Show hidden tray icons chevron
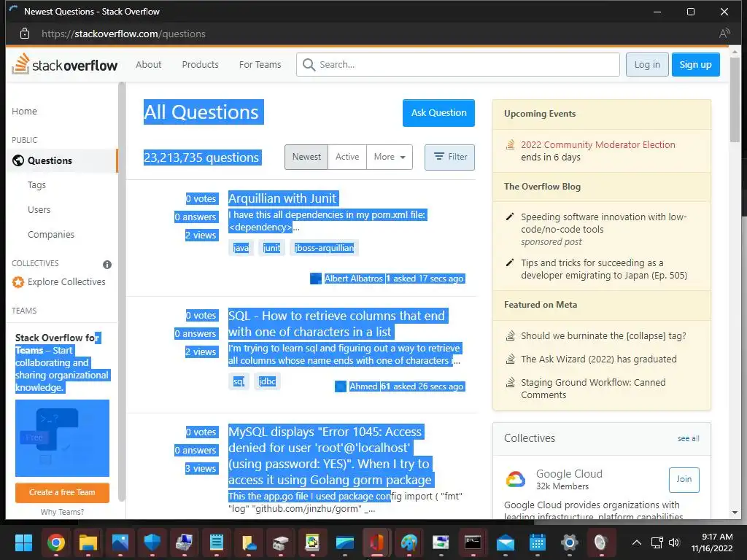Viewport: 747px width, 560px height. pyautogui.click(x=636, y=542)
